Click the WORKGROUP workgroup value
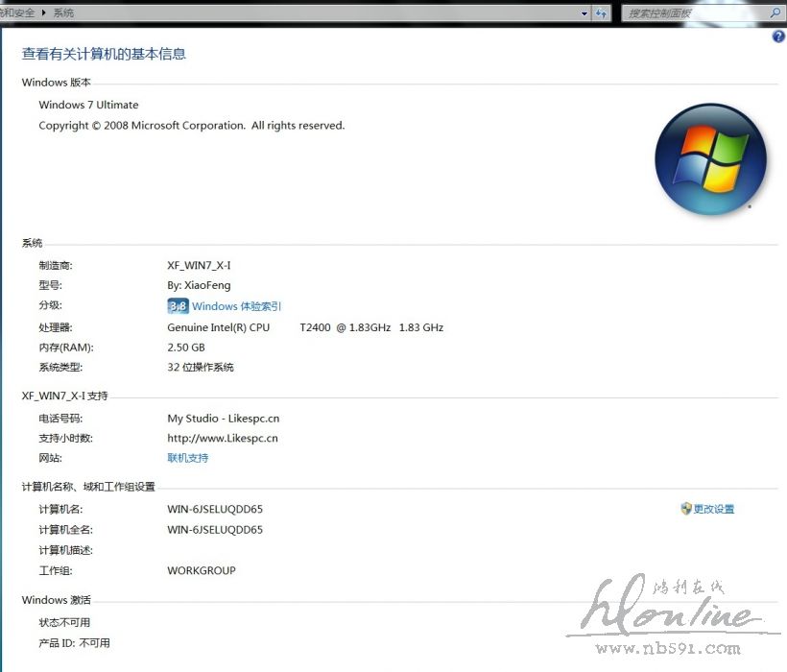Image resolution: width=787 pixels, height=672 pixels. pyautogui.click(x=201, y=570)
